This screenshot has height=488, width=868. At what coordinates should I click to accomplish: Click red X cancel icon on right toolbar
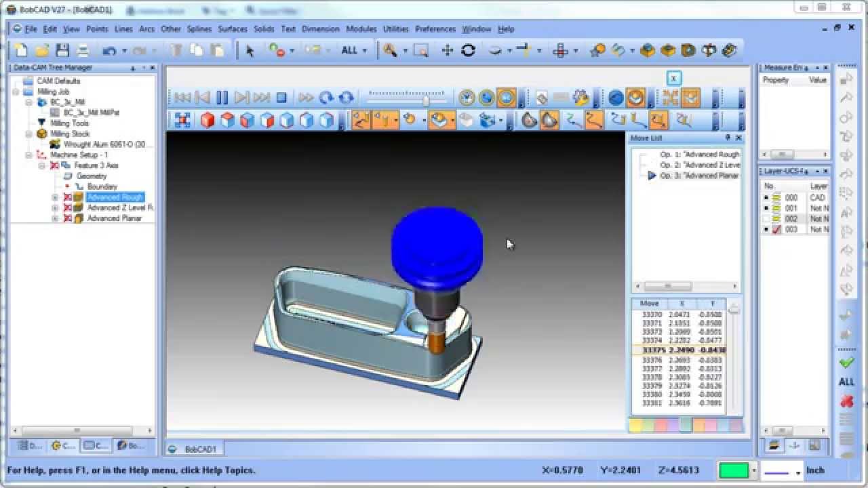coord(846,401)
